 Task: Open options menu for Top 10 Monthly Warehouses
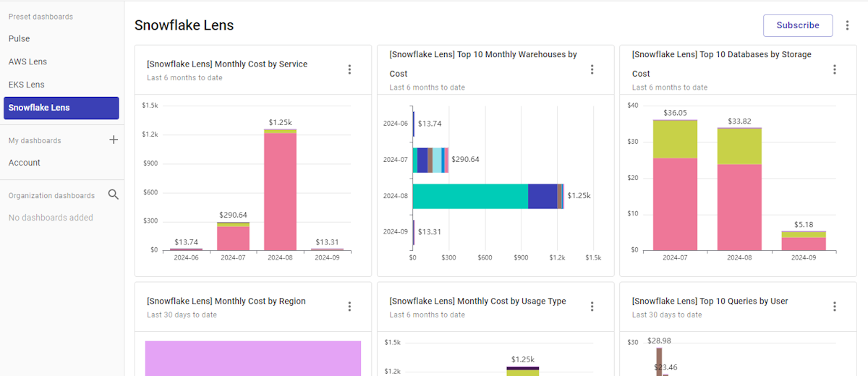pyautogui.click(x=592, y=69)
